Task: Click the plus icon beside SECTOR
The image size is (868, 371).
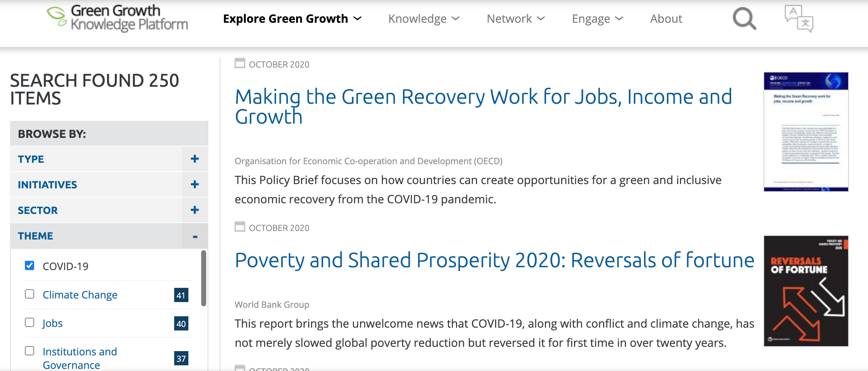Action: click(194, 210)
